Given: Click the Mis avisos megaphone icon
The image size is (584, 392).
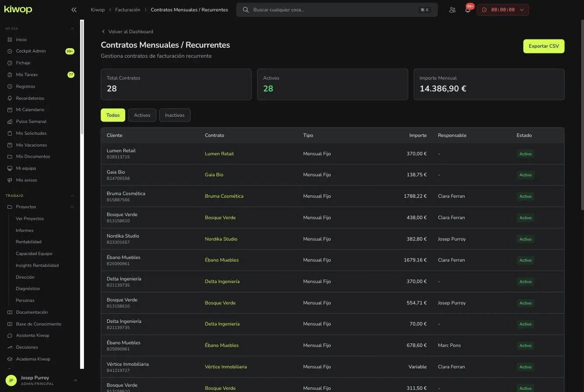Looking at the screenshot, I should coord(10,180).
